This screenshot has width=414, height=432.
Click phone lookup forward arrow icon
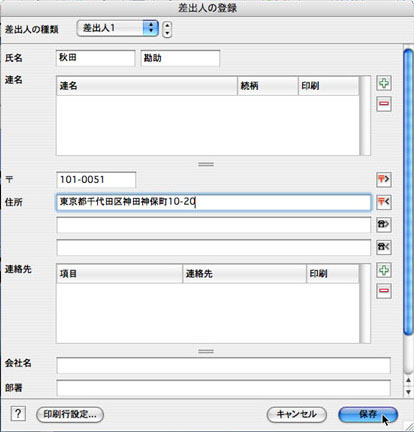[384, 225]
